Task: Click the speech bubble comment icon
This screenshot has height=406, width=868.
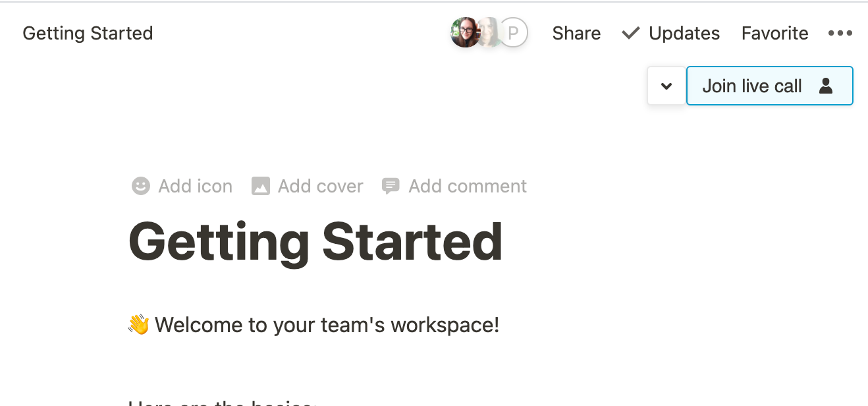Action: pos(391,186)
